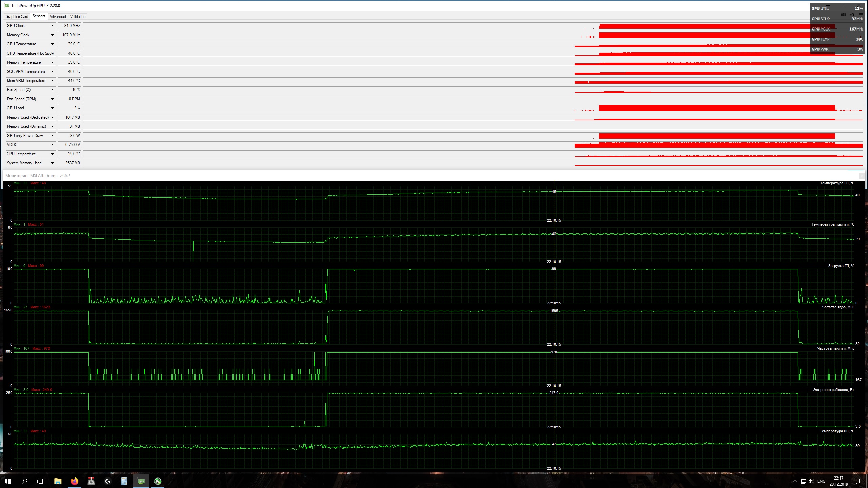Viewport: 868px width, 488px height.
Task: Open Logitech G Hub taskbar icon
Action: [x=107, y=481]
